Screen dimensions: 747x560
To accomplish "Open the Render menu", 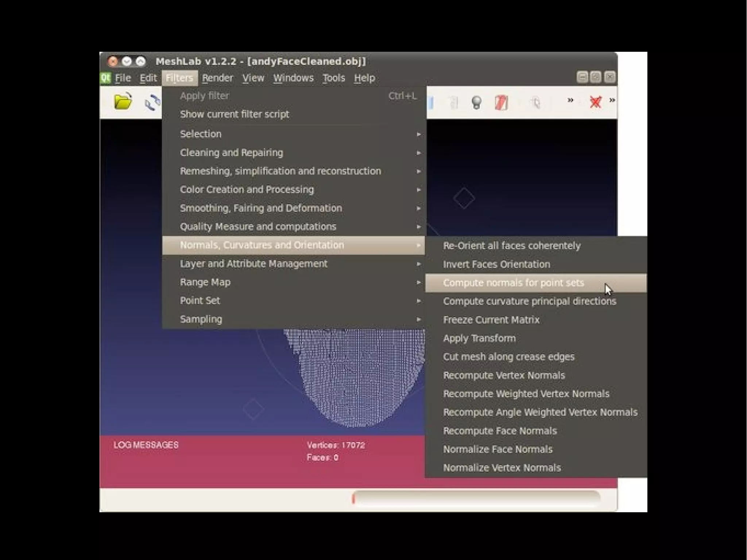I will 217,78.
